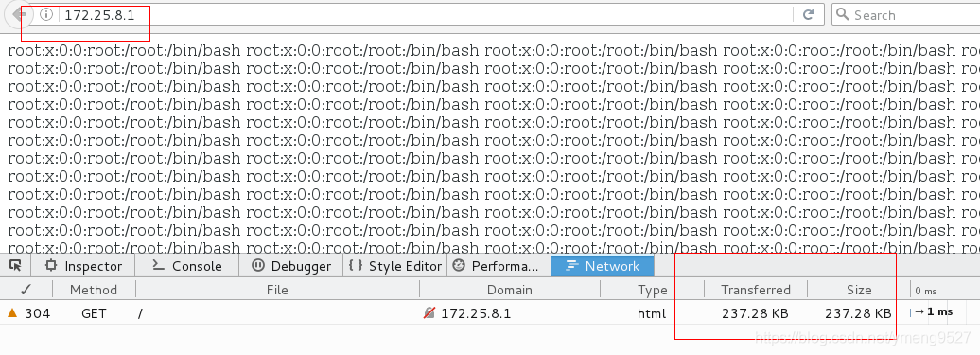This screenshot has width=980, height=355.
Task: Switch to the Console tab
Action: click(x=187, y=266)
